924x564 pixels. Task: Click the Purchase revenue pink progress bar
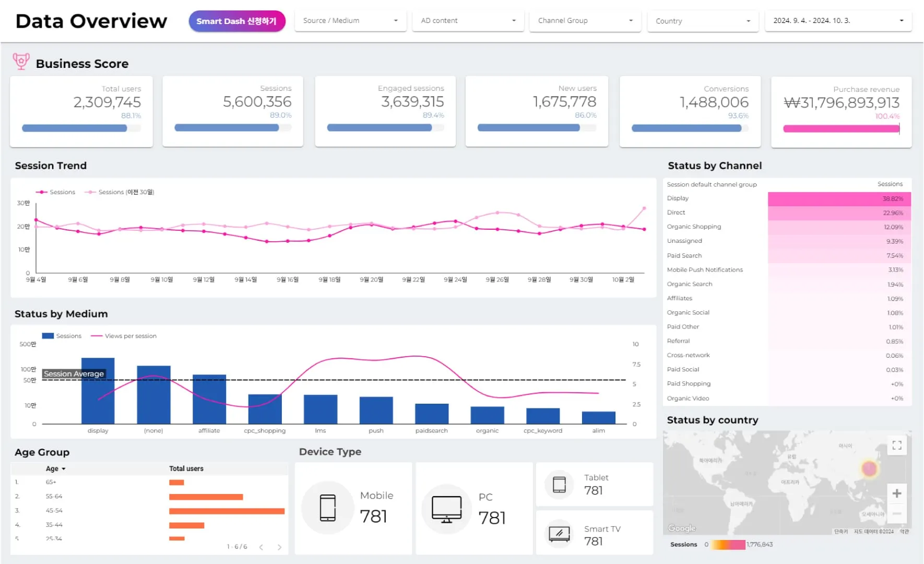[842, 129]
